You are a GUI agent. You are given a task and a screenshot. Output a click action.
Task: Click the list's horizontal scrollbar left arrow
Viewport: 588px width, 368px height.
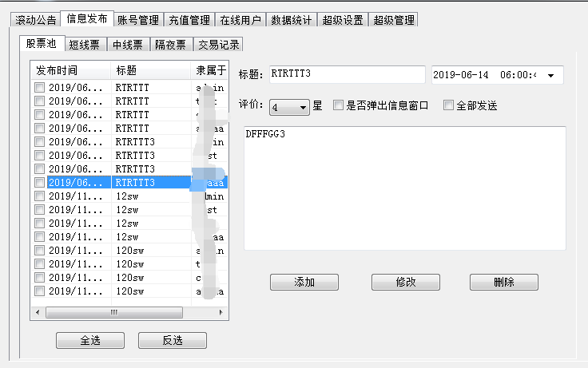coord(38,312)
